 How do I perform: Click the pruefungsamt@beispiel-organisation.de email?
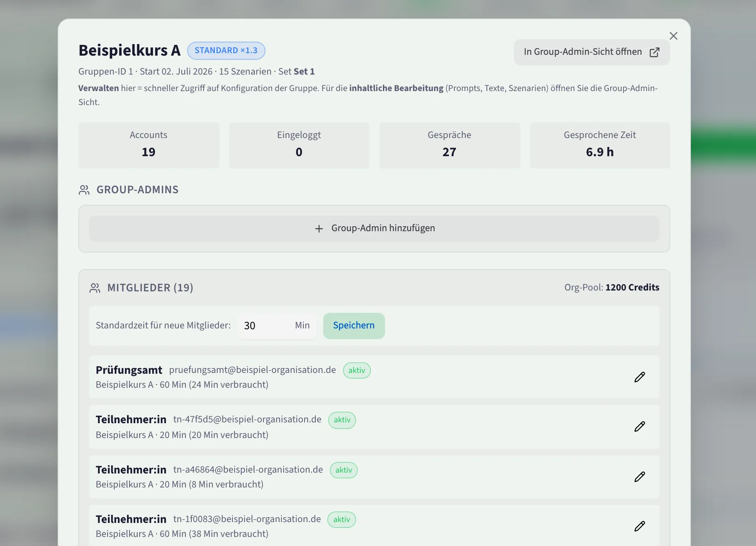252,370
